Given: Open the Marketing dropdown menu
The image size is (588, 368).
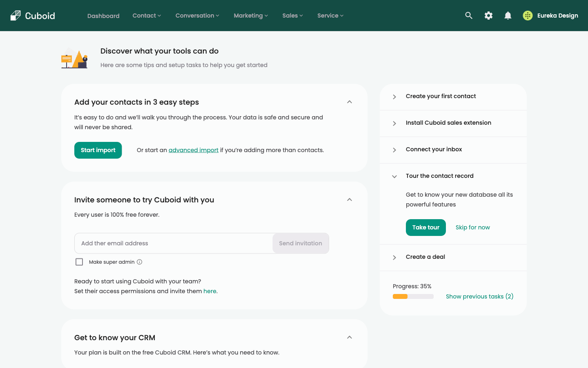Looking at the screenshot, I should [x=251, y=16].
